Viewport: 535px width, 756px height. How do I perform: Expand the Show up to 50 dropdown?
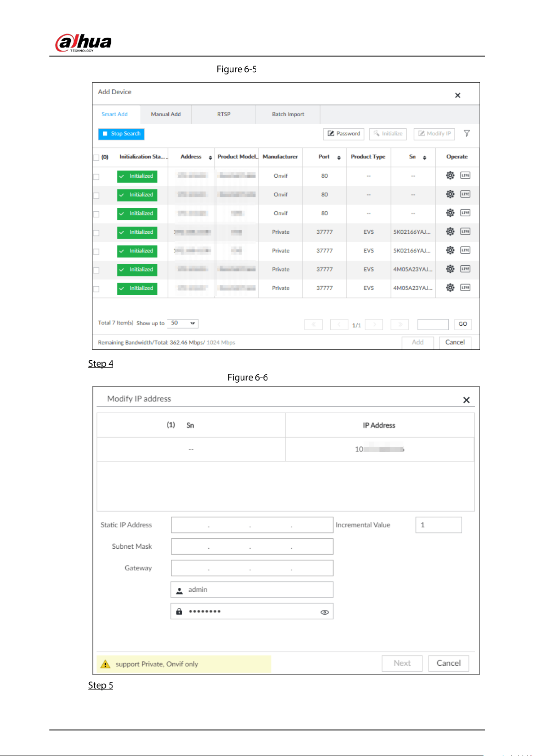(183, 323)
